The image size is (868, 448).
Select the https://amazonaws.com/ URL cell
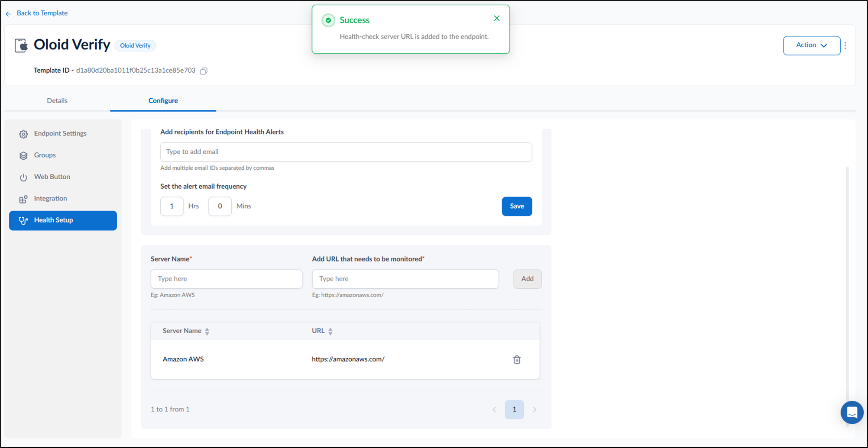(x=348, y=359)
